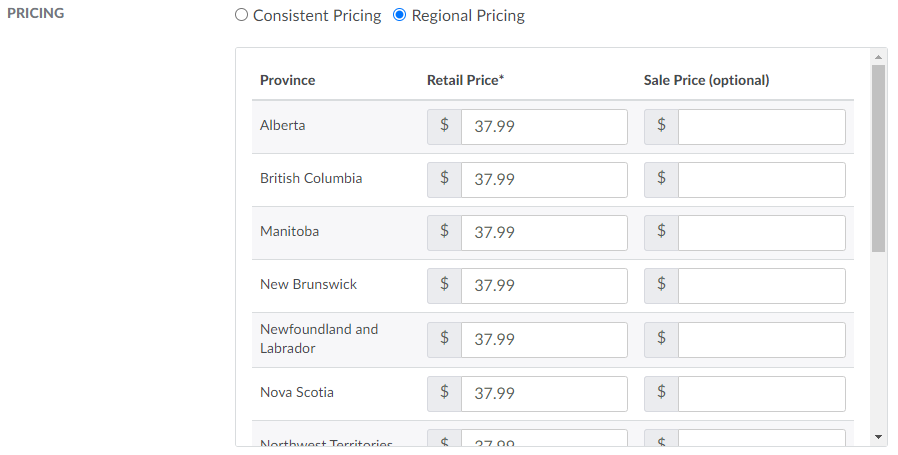This screenshot has width=898, height=455.
Task: Click the Nova Scotia retail price field
Action: coord(543,394)
